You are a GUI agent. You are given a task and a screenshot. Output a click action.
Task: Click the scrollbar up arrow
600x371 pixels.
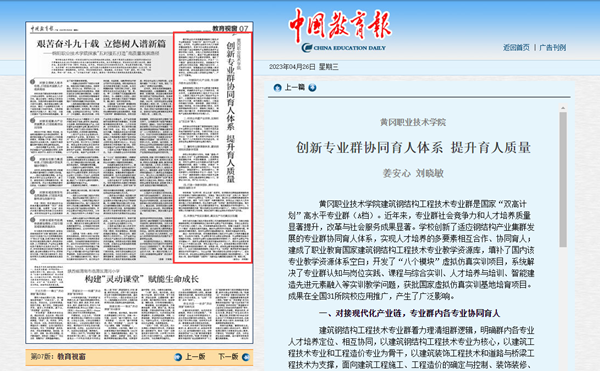click(563, 108)
